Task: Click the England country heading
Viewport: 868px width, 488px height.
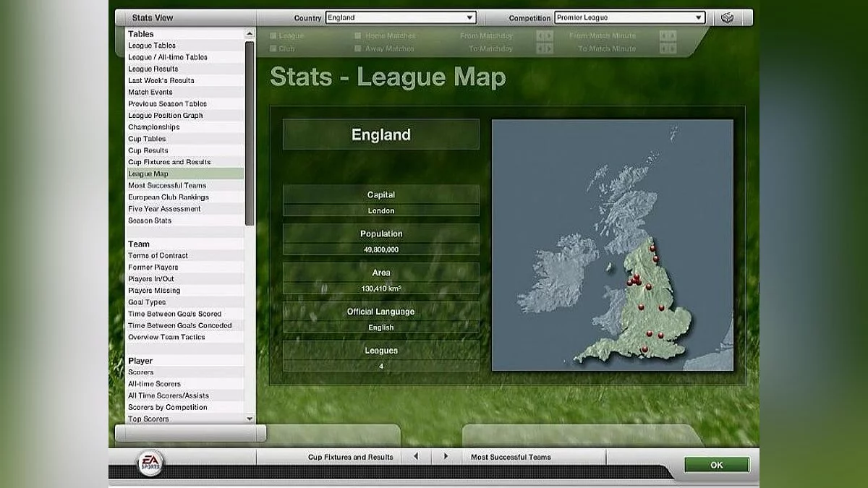Action: pyautogui.click(x=381, y=134)
